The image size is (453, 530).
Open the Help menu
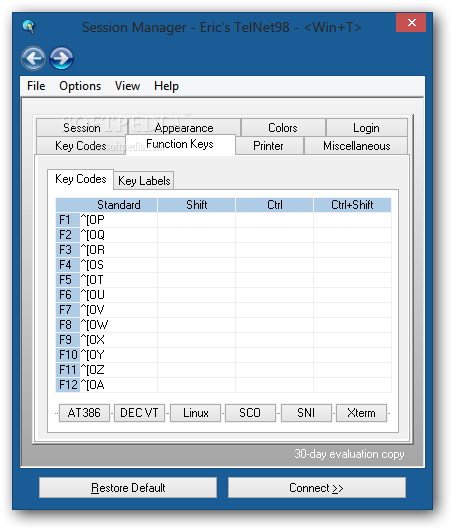click(x=166, y=86)
